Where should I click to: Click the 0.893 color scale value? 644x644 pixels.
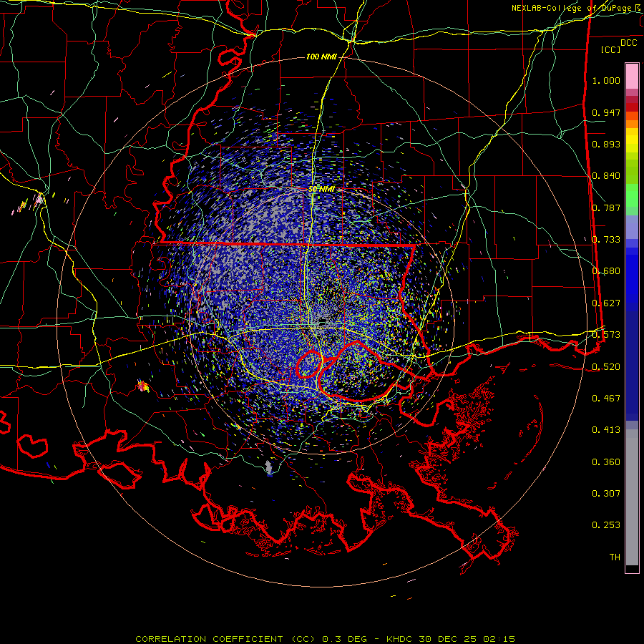[606, 144]
